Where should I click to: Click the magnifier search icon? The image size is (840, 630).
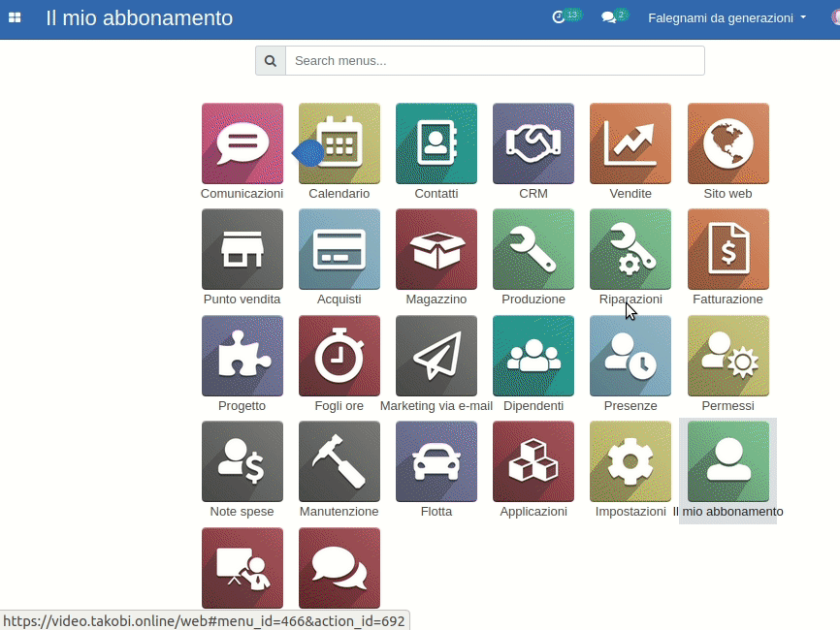point(271,60)
